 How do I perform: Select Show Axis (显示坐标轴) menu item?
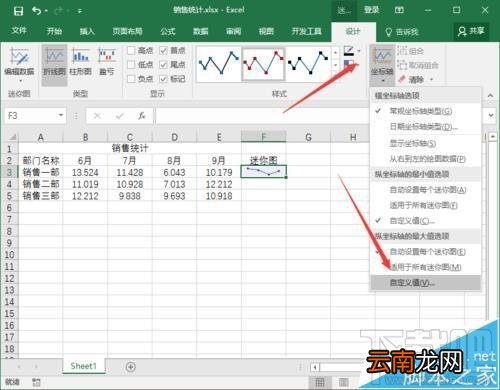click(x=425, y=143)
